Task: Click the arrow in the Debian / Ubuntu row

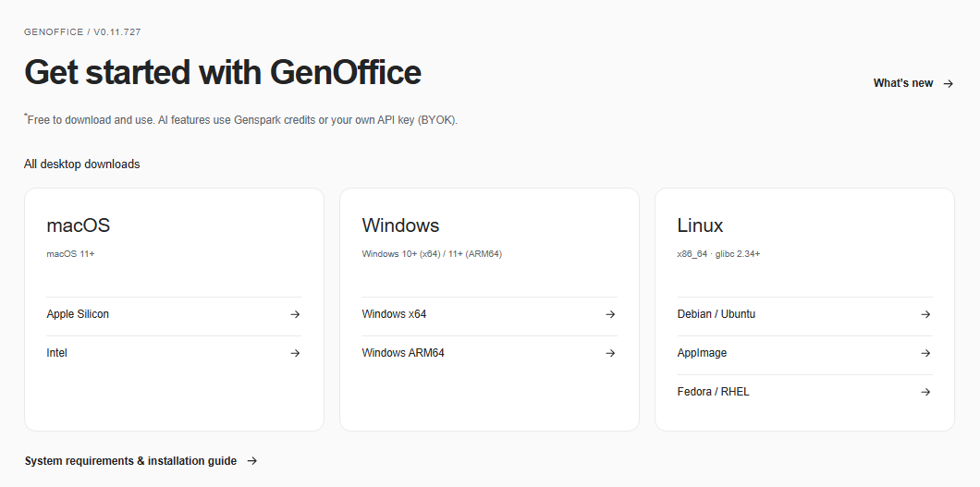Action: [926, 314]
